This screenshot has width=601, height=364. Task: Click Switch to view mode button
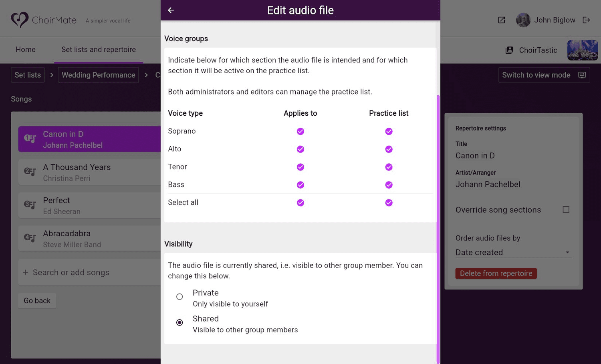pos(544,75)
